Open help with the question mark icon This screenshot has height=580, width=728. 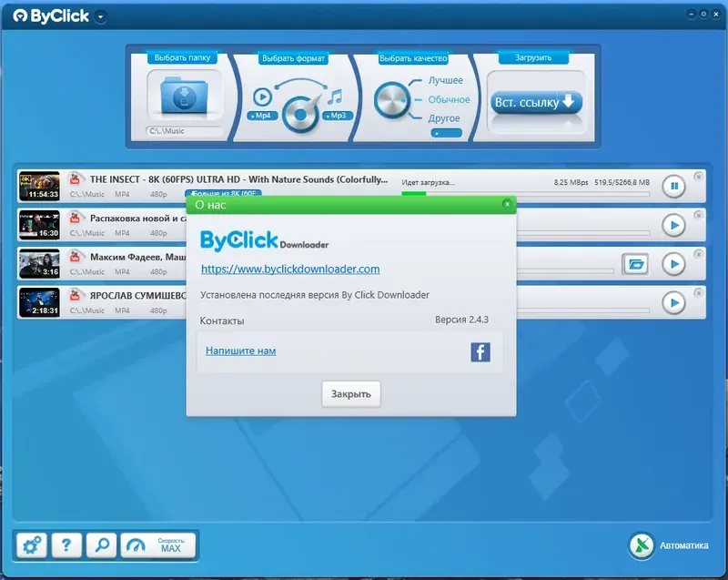click(66, 545)
